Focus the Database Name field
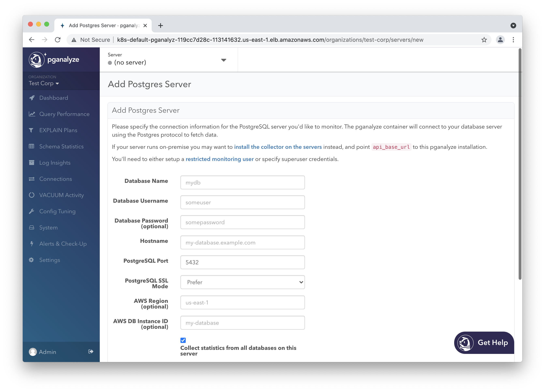The image size is (545, 392). 242,183
